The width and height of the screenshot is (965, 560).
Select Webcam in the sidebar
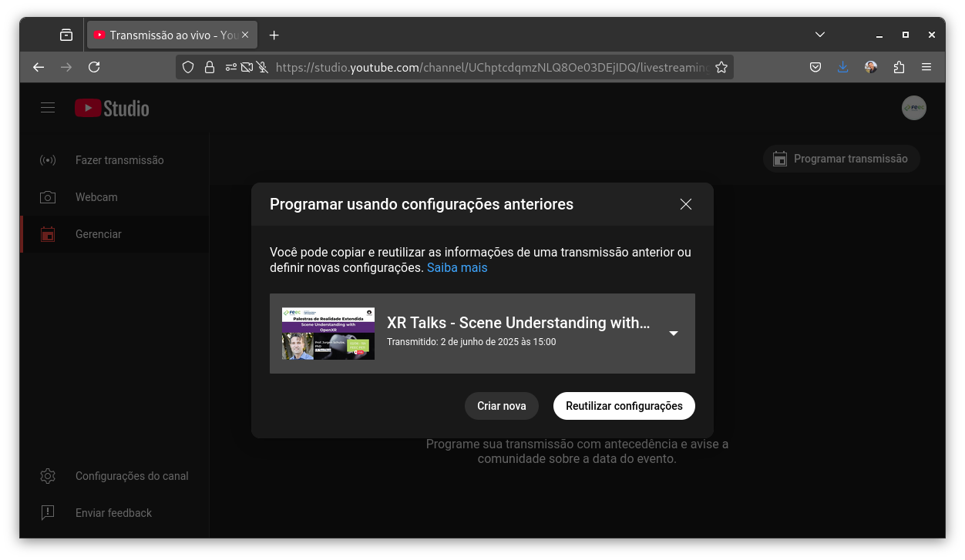click(114, 197)
